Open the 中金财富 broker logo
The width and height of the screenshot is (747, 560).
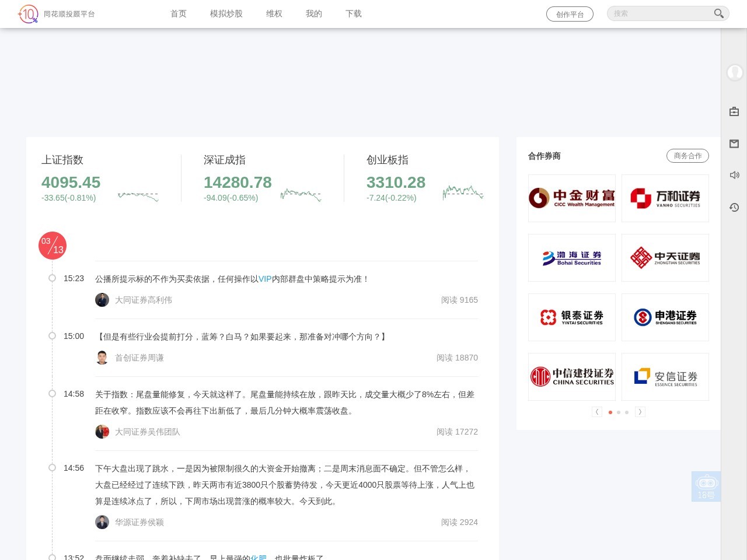tap(572, 198)
